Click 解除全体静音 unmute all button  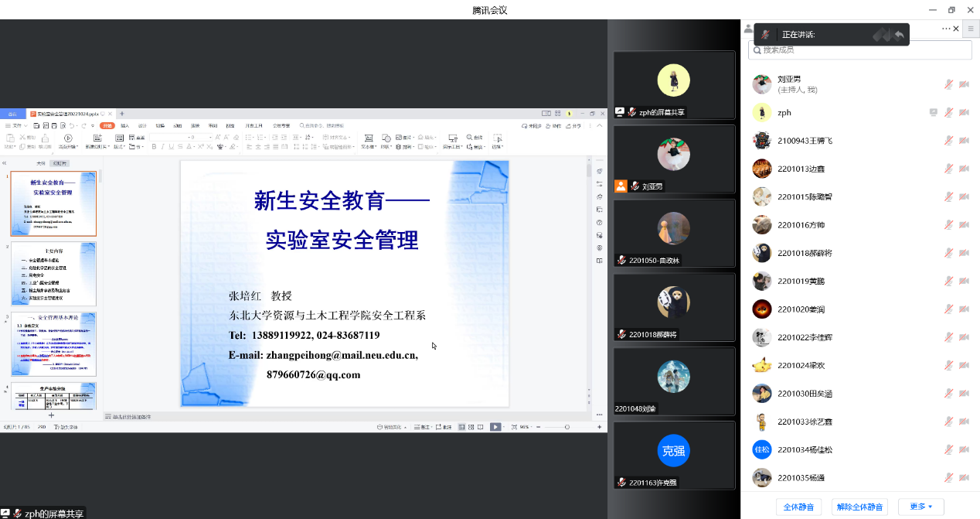pos(860,507)
